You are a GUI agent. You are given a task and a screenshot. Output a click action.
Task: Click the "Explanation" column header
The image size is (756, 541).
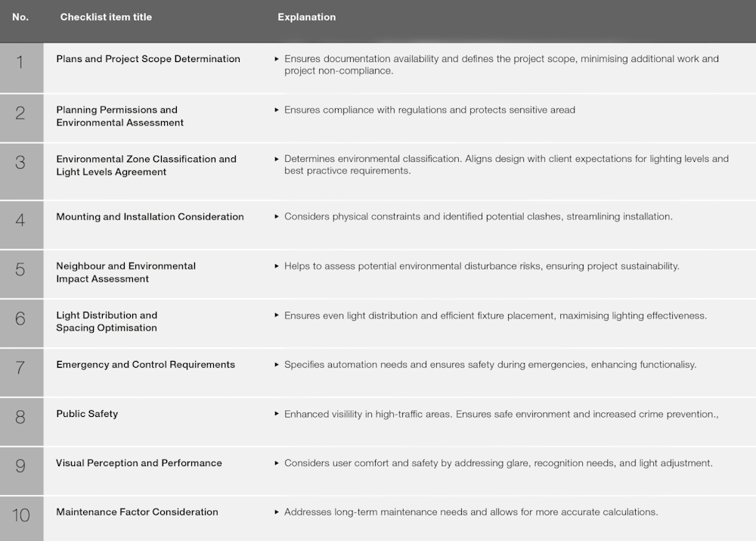(x=306, y=17)
